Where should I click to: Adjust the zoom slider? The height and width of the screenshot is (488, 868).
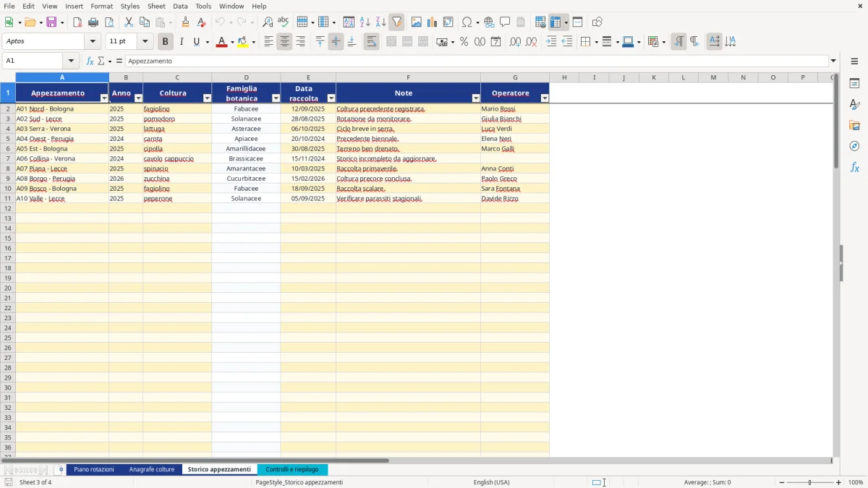809,482
